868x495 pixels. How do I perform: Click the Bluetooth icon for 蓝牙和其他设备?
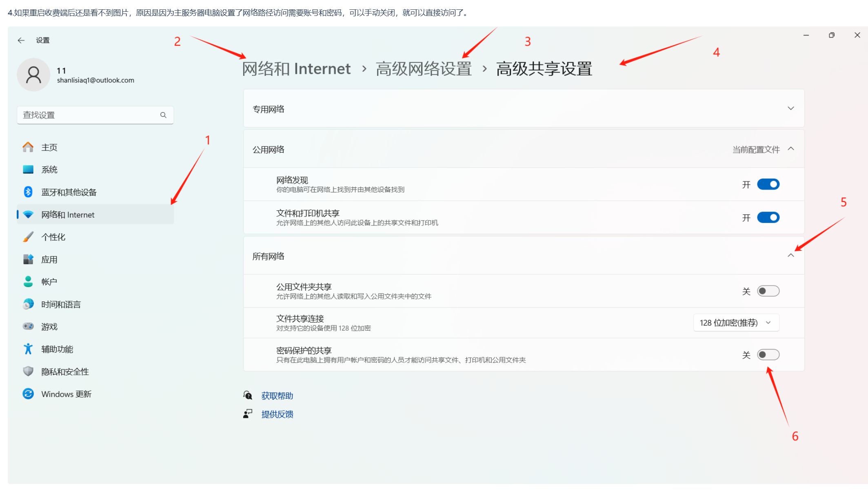(28, 192)
